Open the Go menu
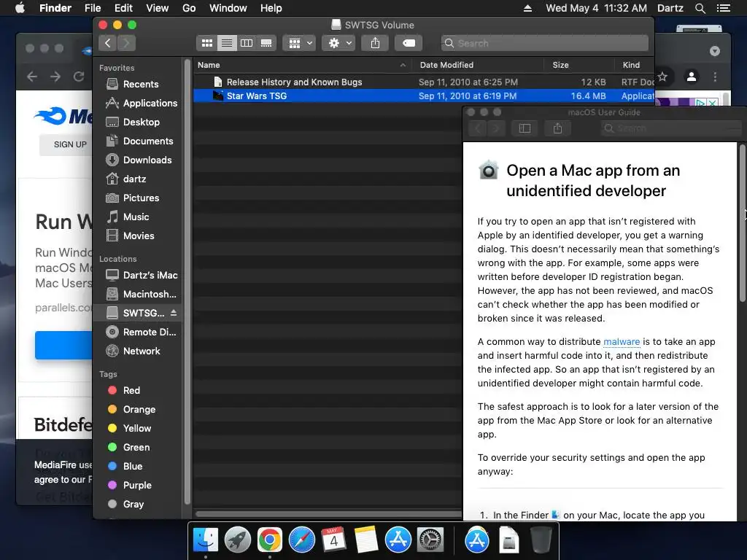The image size is (747, 560). tap(189, 8)
